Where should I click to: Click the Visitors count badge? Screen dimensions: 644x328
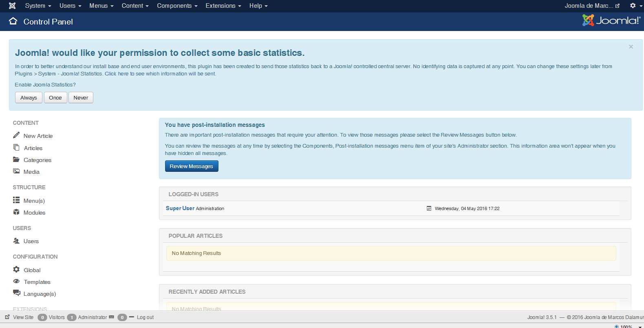[x=42, y=317]
